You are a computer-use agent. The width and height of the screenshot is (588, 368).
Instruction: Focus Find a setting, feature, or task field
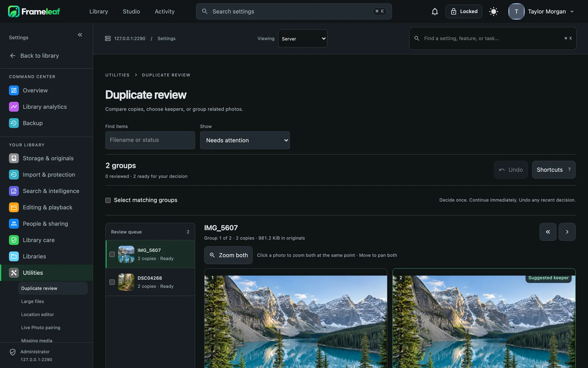493,39
